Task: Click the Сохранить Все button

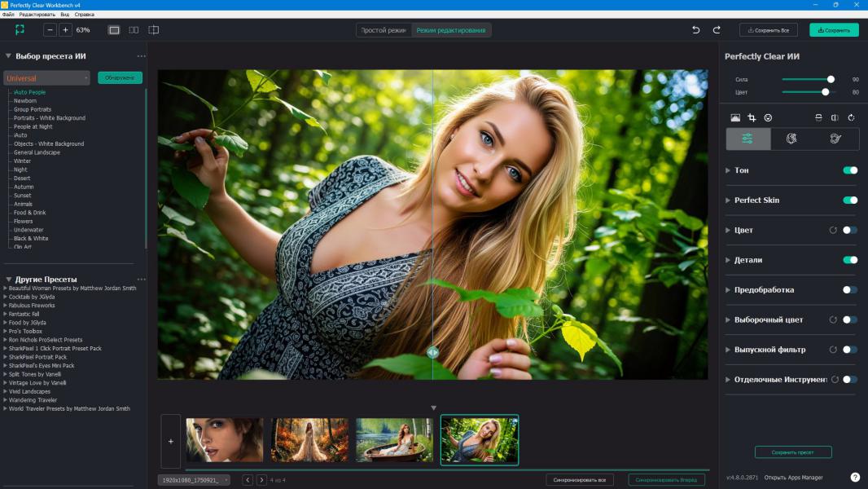Action: tap(768, 30)
